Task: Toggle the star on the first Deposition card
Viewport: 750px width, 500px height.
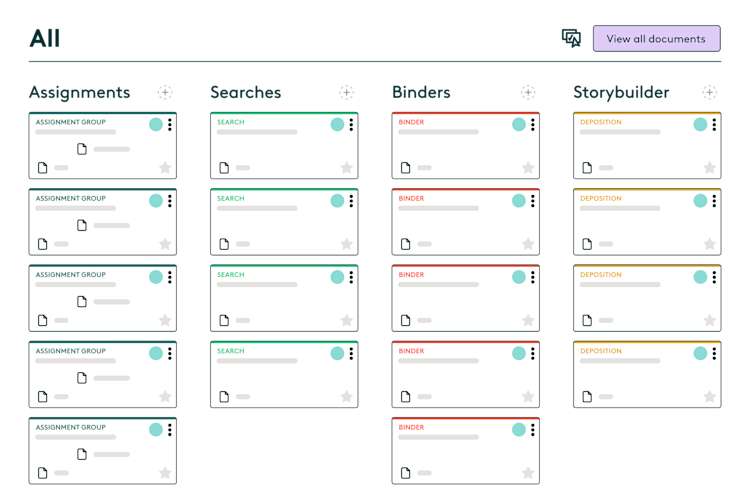Action: coord(709,168)
